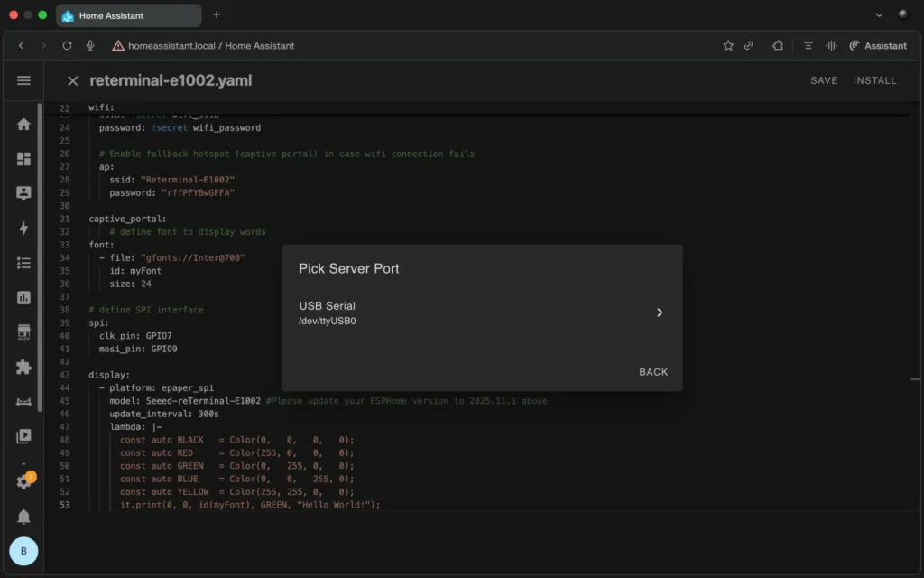Click 'update_interval: 300s' line

pyautogui.click(x=164, y=414)
